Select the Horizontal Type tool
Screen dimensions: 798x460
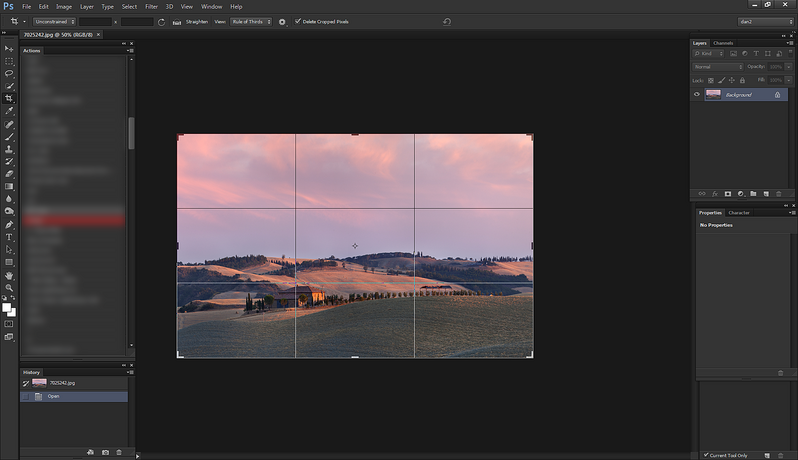click(9, 237)
